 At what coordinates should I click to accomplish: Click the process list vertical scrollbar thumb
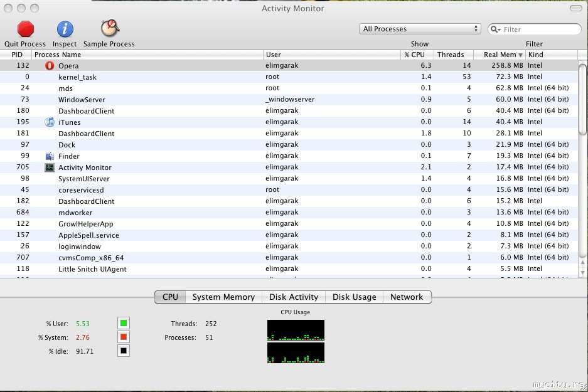coord(582,99)
